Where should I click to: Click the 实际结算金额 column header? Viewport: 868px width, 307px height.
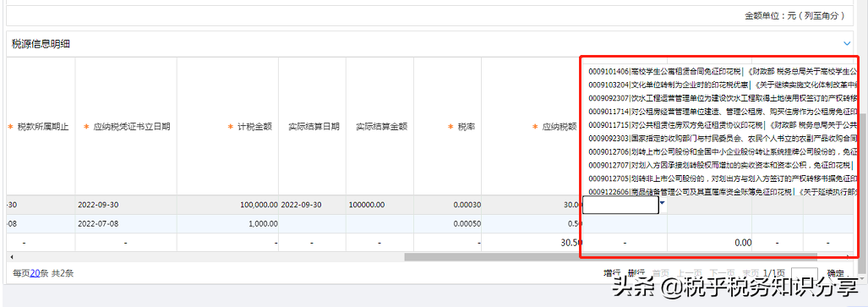[381, 127]
